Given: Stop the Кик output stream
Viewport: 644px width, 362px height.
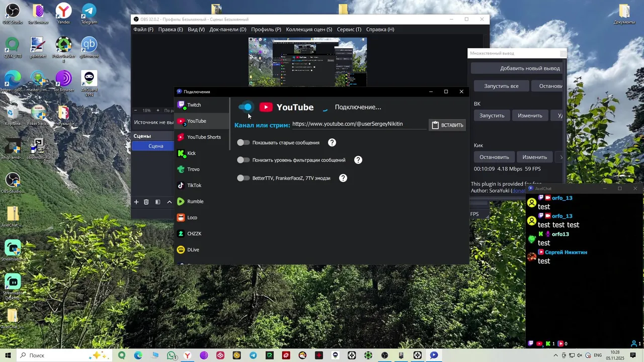Looking at the screenshot, I should tap(494, 157).
